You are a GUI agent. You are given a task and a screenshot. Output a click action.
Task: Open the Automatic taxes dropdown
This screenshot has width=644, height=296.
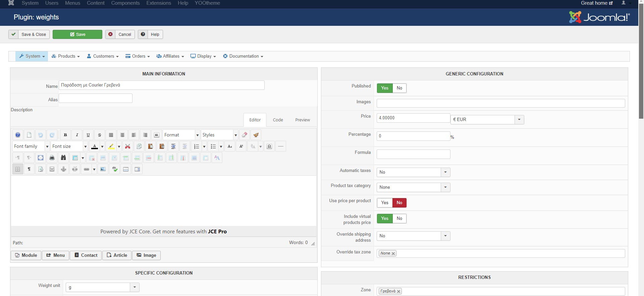[413, 172]
